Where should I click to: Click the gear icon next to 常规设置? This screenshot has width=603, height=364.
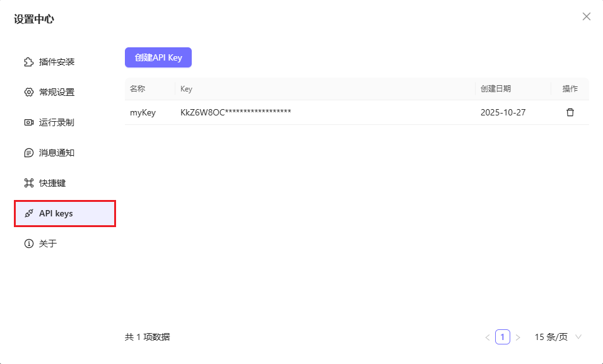(28, 91)
